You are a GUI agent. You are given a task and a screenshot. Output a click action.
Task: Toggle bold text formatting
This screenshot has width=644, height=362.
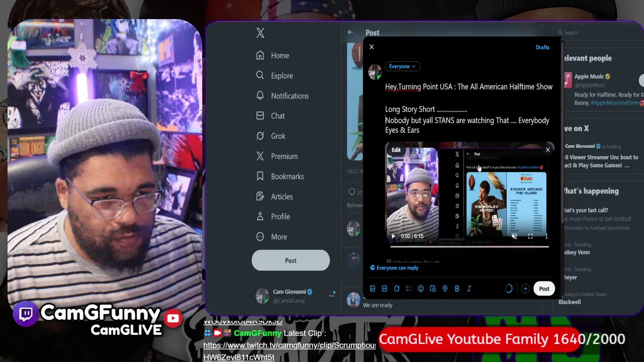point(457,289)
